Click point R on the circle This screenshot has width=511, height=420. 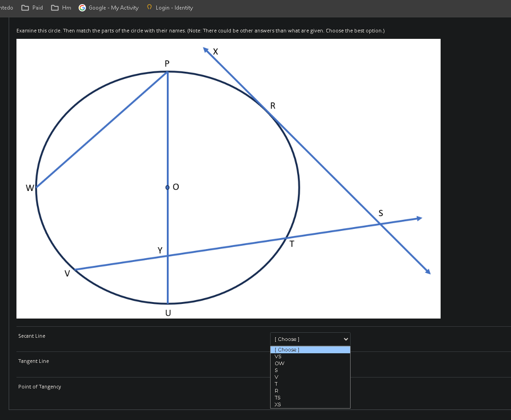267,111
